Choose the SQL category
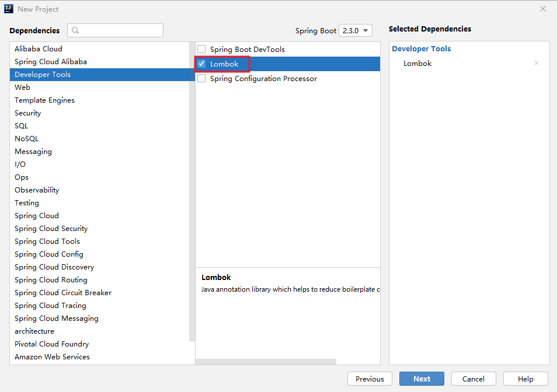Image resolution: width=557 pixels, height=392 pixels. click(x=100, y=125)
